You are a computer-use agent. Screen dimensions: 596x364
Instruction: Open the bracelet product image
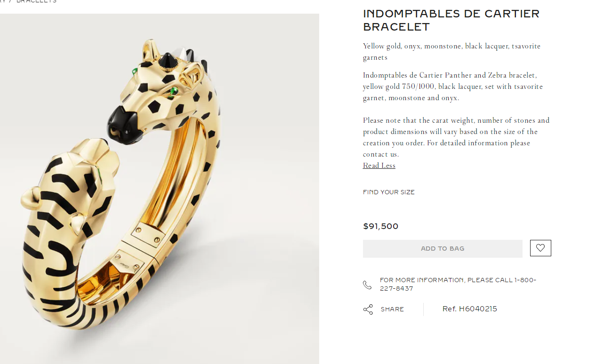click(159, 188)
